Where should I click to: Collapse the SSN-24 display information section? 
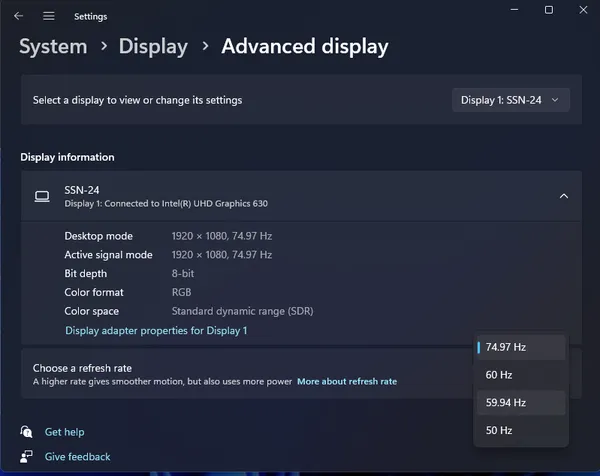(564, 196)
